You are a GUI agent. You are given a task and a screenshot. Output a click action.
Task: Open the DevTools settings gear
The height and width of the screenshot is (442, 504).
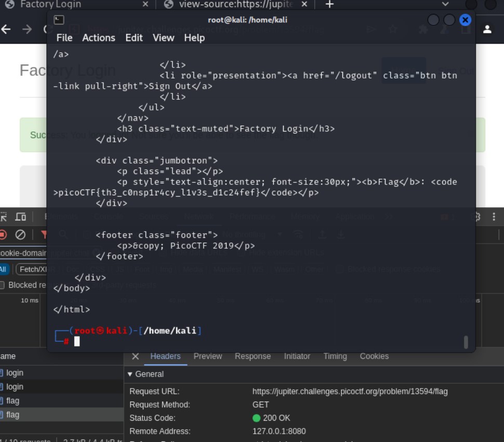(x=478, y=217)
